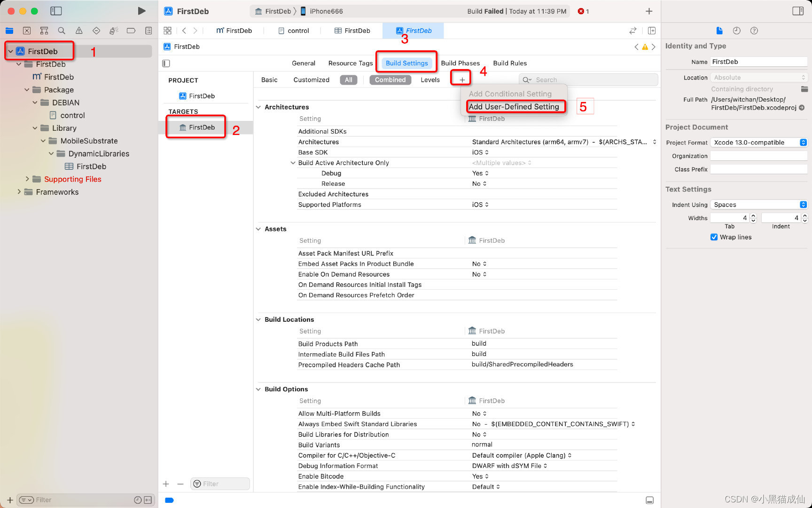Toggle the Wrap lines checkbox
812x508 pixels.
pos(714,237)
